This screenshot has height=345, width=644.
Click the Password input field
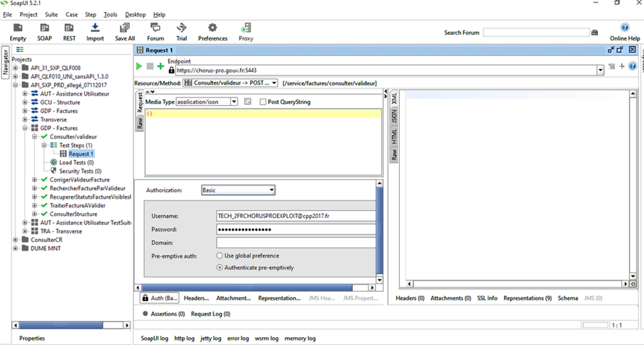[x=296, y=229]
